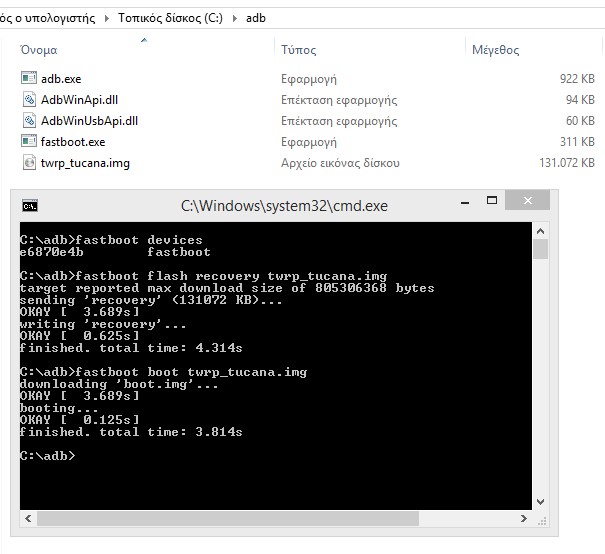Open the υπολογιστής breadcrumb in address bar
The width and height of the screenshot is (605, 554).
(x=47, y=18)
